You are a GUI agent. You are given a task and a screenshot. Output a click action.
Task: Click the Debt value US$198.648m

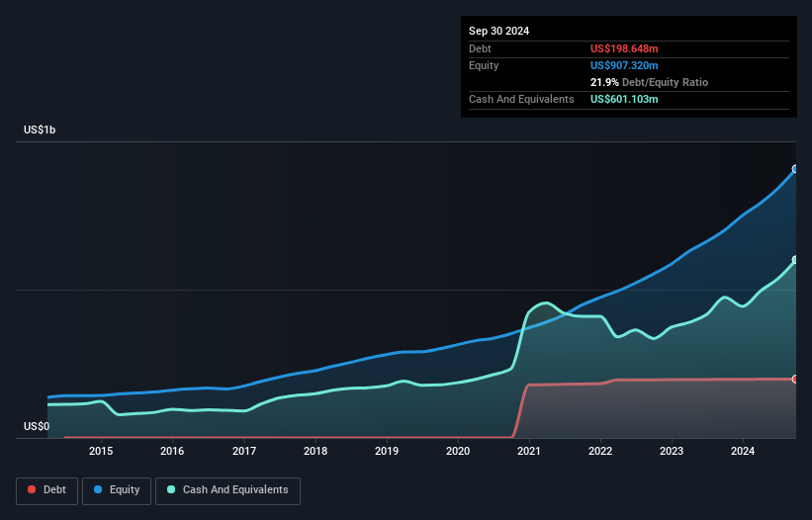[624, 48]
